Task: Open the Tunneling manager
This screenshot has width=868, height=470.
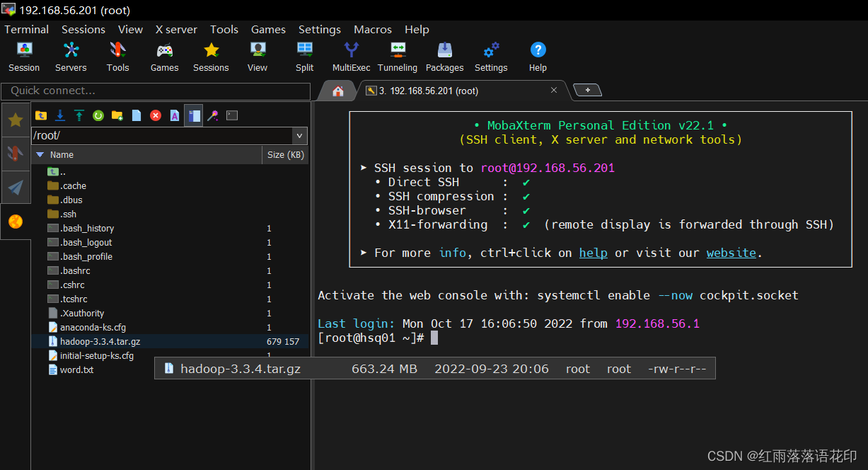Action: (398, 57)
